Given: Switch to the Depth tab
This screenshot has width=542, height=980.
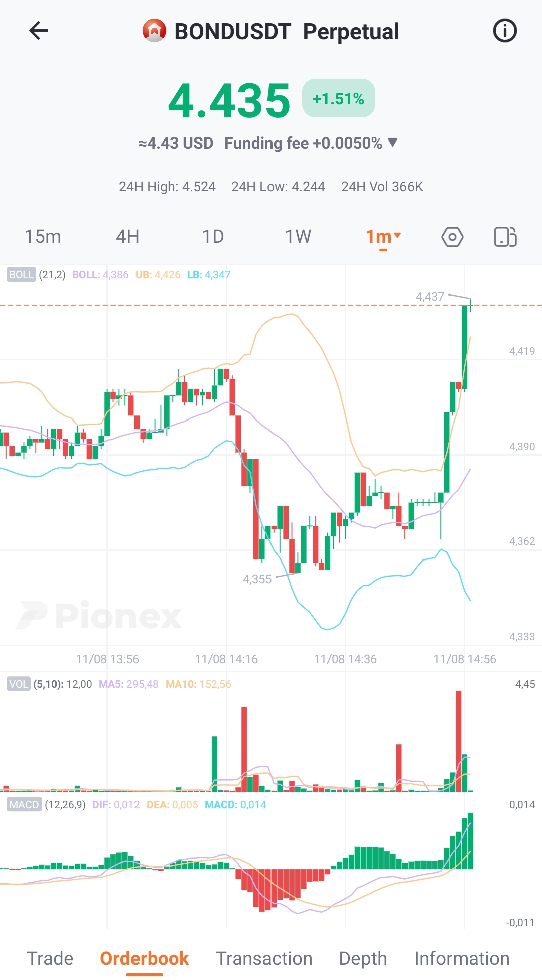Looking at the screenshot, I should 363,958.
